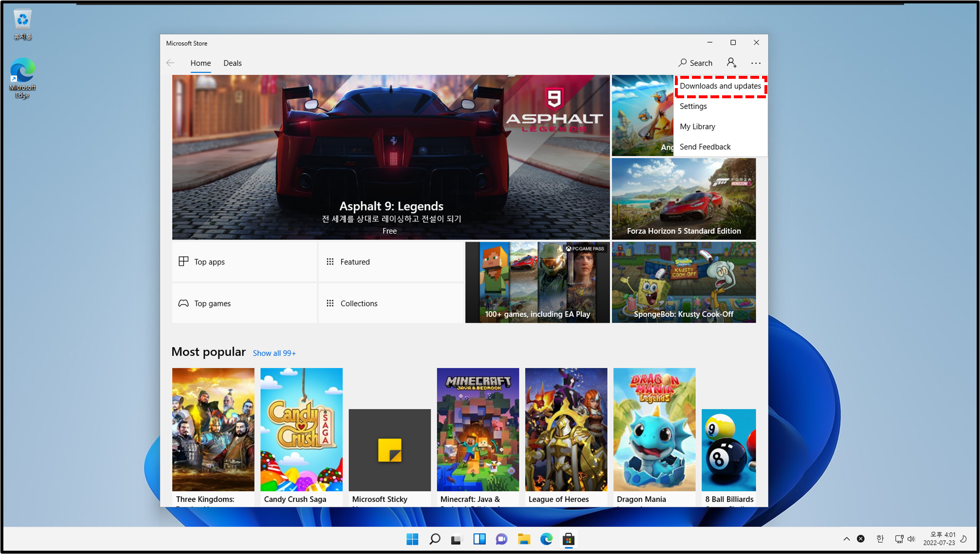
Task: Open SpongeBob: Krusty Cook-Off tile
Action: 684,282
